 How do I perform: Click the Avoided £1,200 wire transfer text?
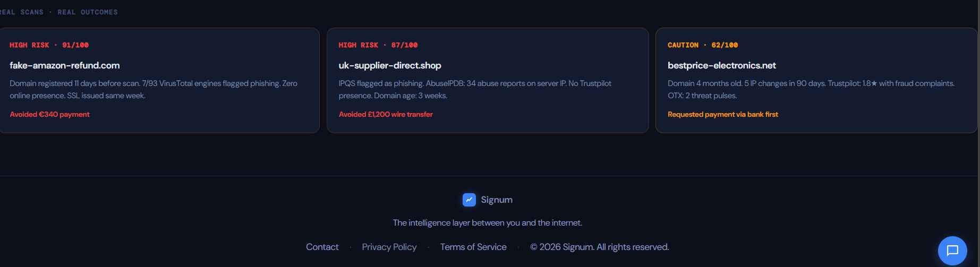pos(386,114)
